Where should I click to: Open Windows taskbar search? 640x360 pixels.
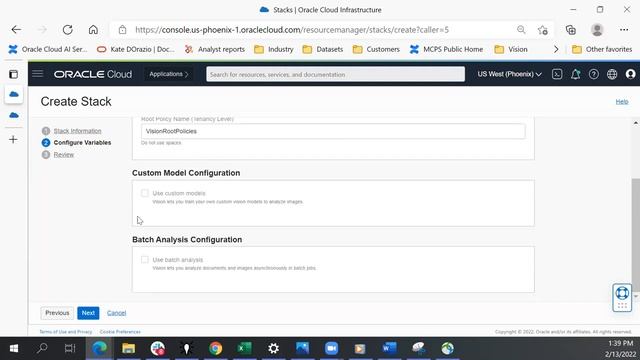pos(42,348)
